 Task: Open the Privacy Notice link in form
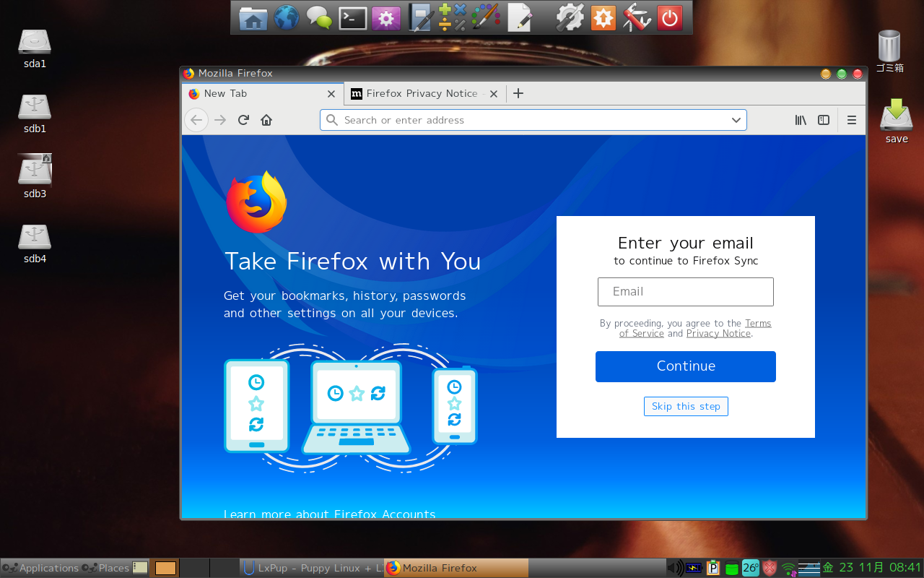tap(718, 333)
